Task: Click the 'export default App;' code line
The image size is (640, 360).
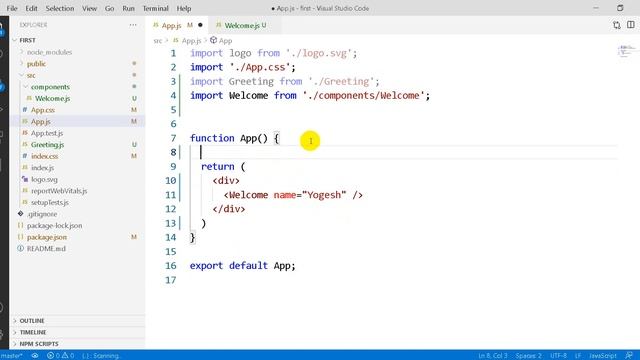Action: [x=242, y=266]
